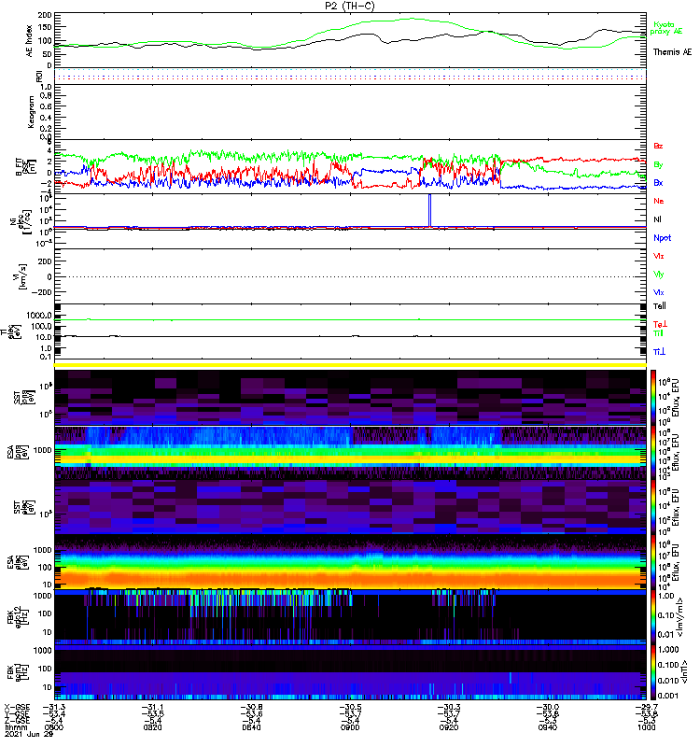Click the X-GSE value -31.1
Screen dimensions: 700x747
(x=152, y=707)
